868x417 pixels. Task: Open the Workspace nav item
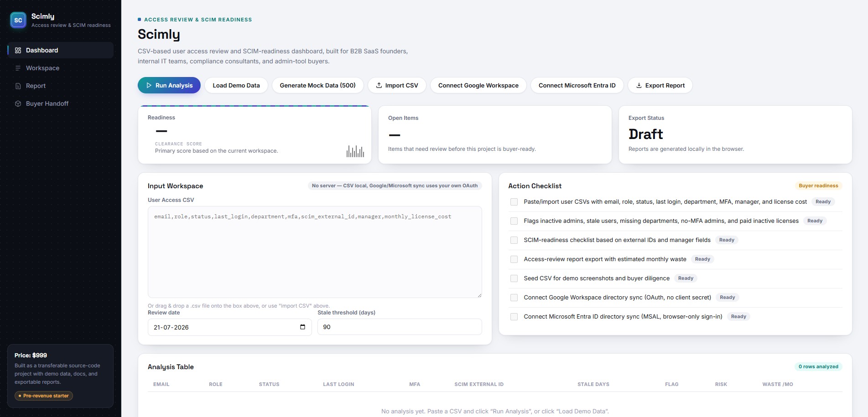coord(61,68)
